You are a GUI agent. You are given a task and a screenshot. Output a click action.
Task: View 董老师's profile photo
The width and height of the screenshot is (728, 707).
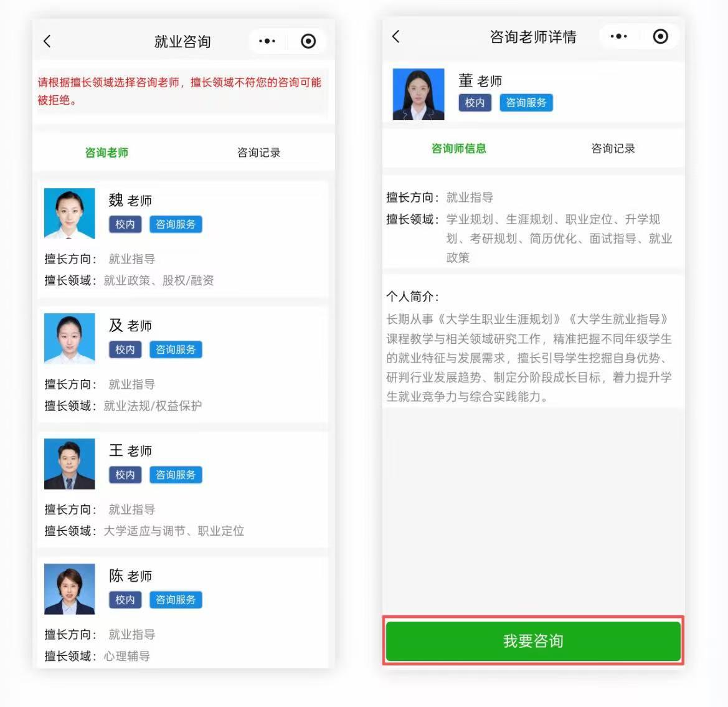click(418, 94)
